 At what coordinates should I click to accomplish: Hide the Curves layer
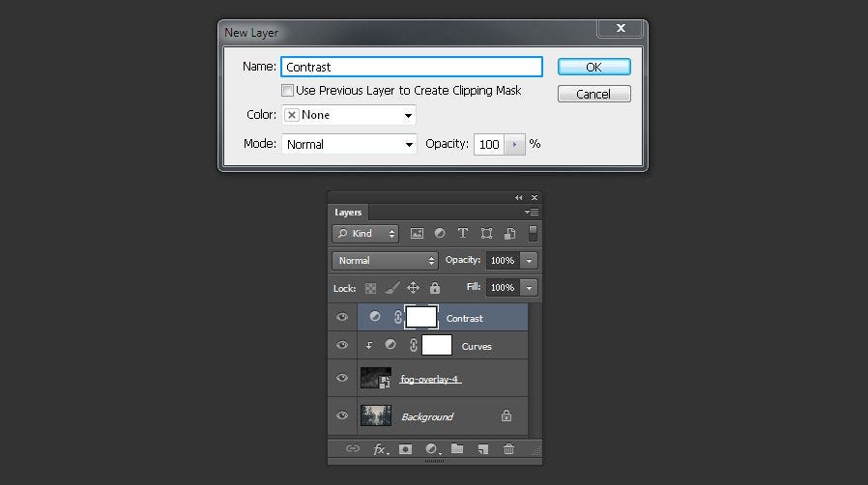coord(342,345)
